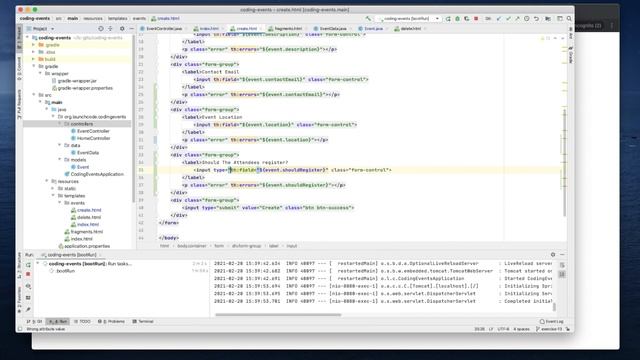This screenshot has width=640, height=360.
Task: Click the locate file target icon in Project panel
Action: [x=101, y=29]
